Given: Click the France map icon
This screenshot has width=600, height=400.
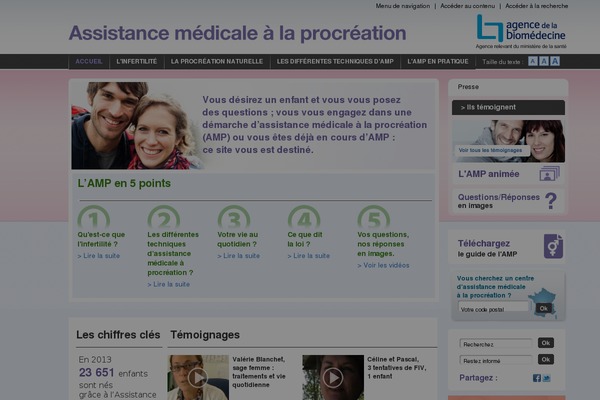Looking at the screenshot, I should [x=543, y=302].
